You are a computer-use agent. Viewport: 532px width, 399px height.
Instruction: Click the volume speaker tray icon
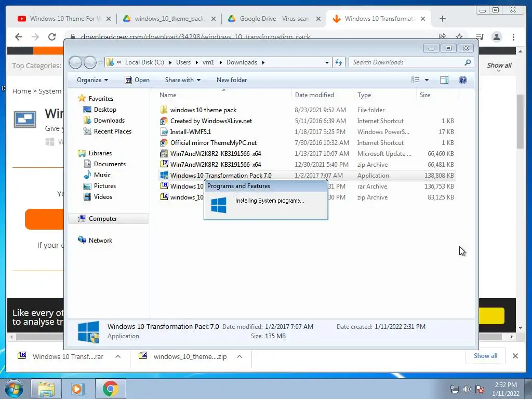467,389
